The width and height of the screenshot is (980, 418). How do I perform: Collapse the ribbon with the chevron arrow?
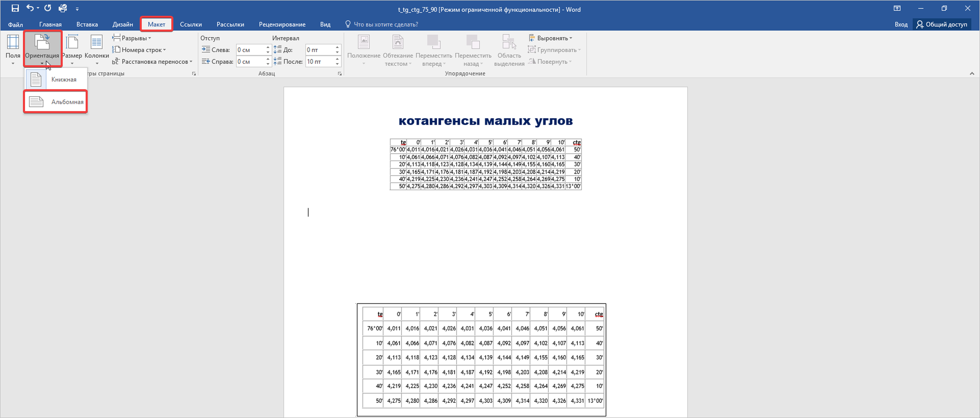[972, 73]
